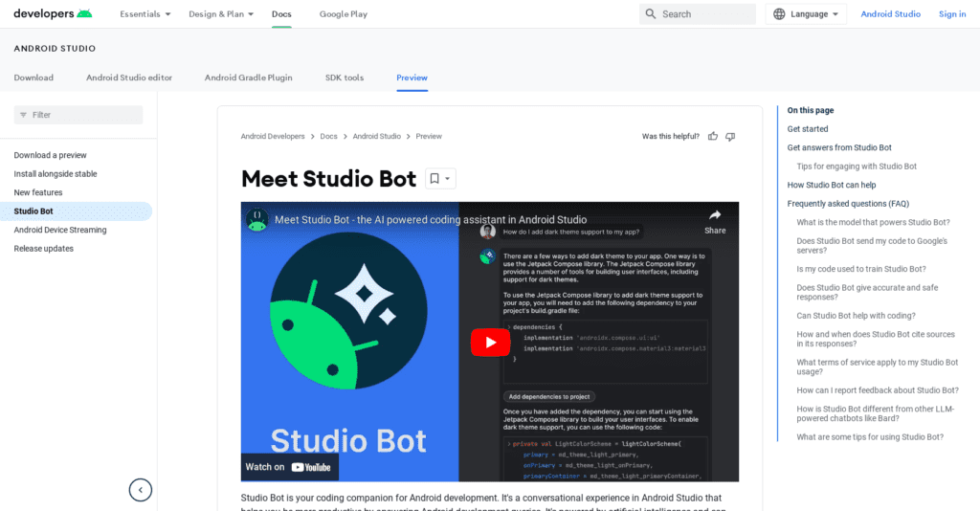The height and width of the screenshot is (511, 980).
Task: Click 'ANDROID STUDIO' section heading
Action: pyautogui.click(x=55, y=48)
